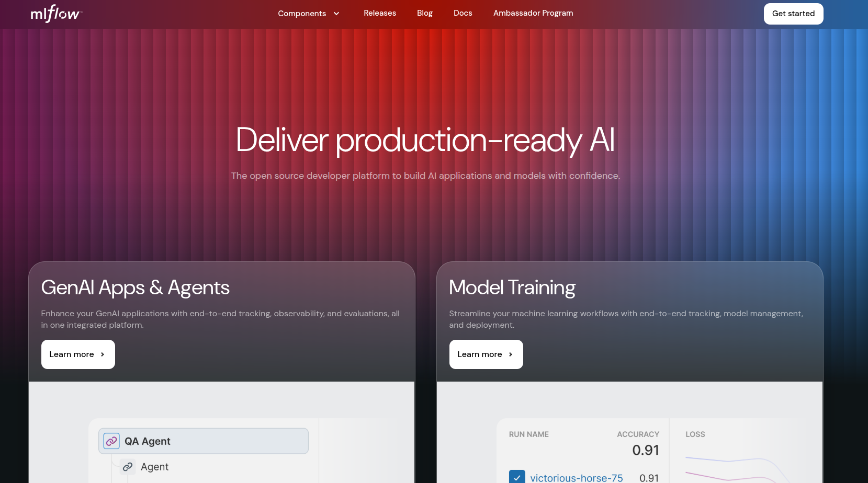Learn more about GenAI Apps & Agents

[78, 354]
